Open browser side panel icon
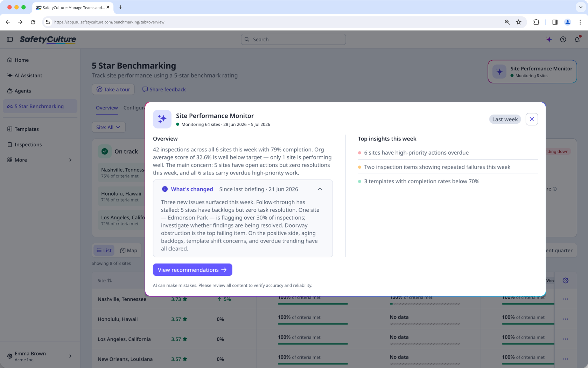The width and height of the screenshot is (588, 368). pyautogui.click(x=555, y=22)
